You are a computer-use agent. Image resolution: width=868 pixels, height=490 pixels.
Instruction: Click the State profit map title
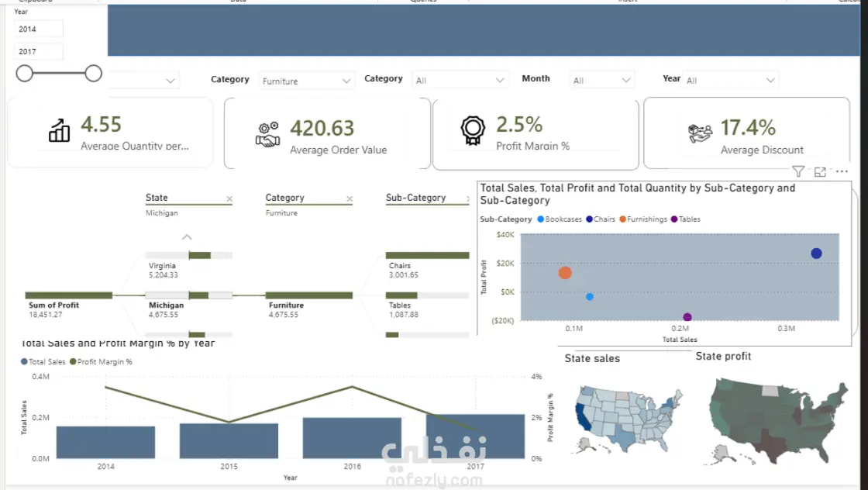[x=723, y=356]
